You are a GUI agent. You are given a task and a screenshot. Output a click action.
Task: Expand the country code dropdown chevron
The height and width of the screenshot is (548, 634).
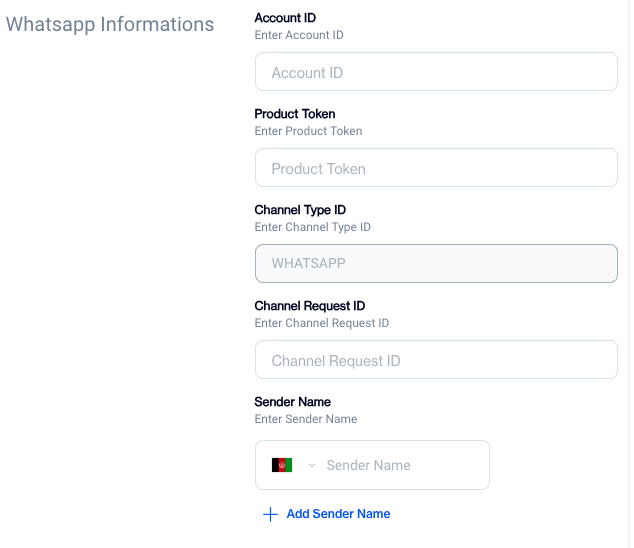click(312, 465)
